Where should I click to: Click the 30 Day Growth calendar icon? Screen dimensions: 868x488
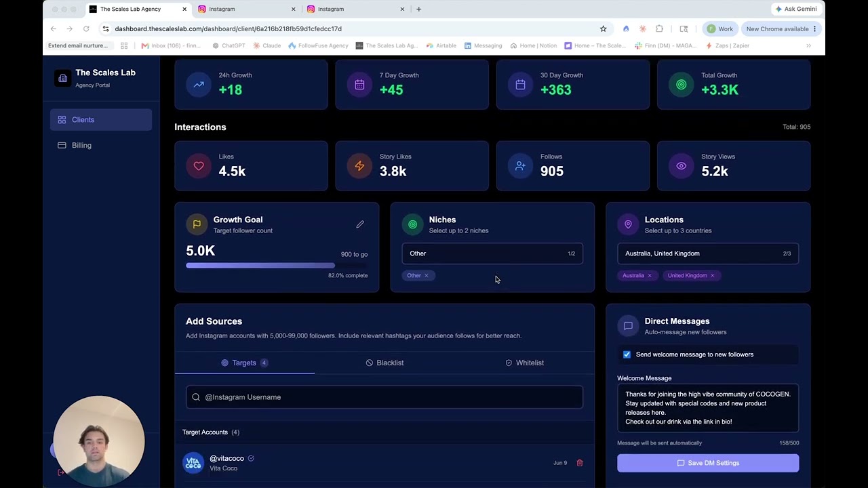coord(520,85)
